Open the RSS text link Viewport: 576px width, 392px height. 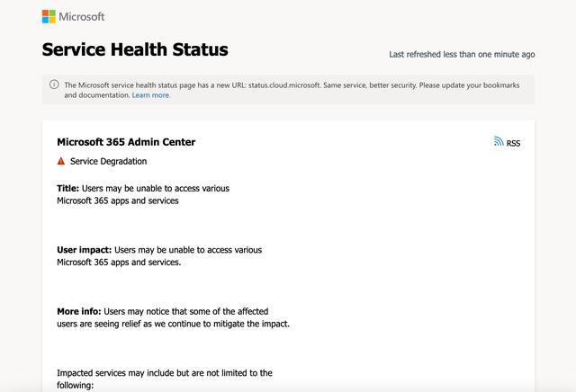point(513,143)
